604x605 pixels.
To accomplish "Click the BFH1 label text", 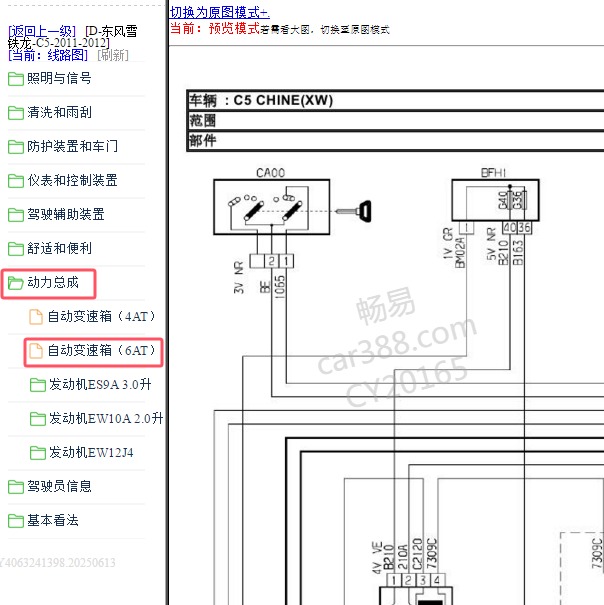I will 493,172.
